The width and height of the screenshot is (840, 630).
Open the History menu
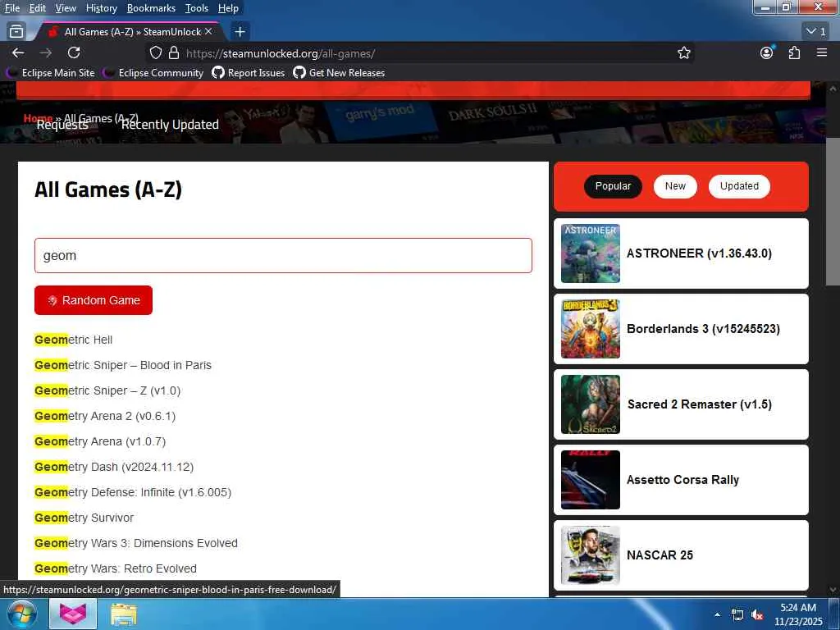tap(101, 8)
